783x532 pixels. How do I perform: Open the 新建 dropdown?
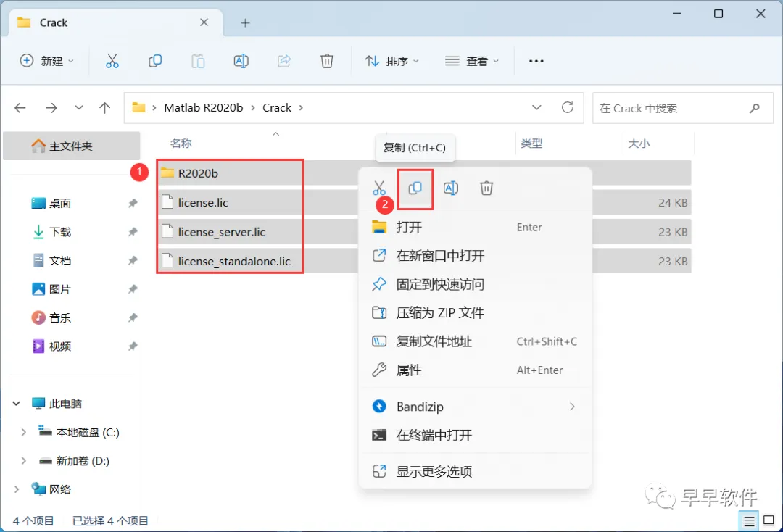[46, 61]
